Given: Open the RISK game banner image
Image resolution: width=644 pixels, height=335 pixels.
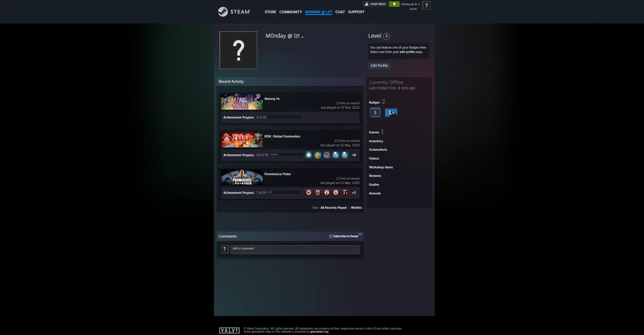Looking at the screenshot, I should (242, 139).
